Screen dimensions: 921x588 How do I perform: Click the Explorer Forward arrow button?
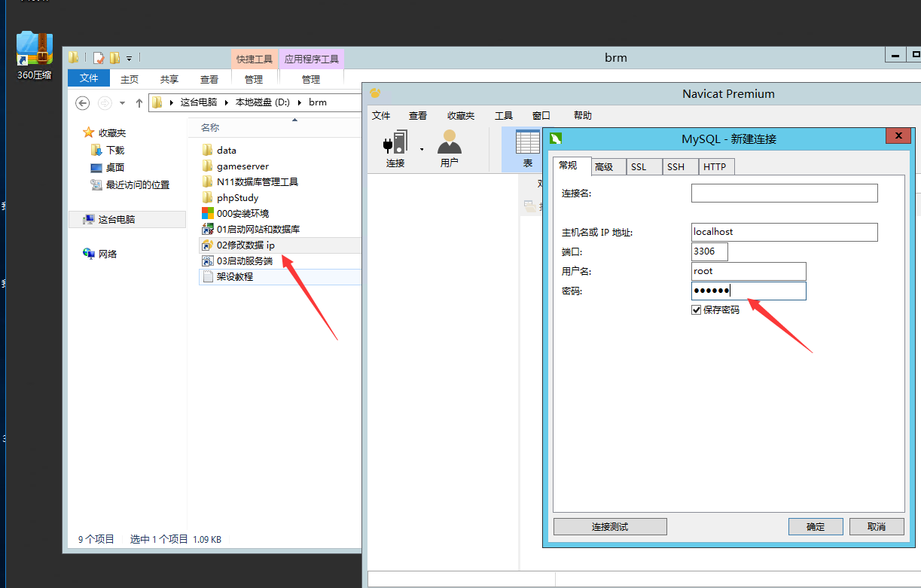[105, 102]
